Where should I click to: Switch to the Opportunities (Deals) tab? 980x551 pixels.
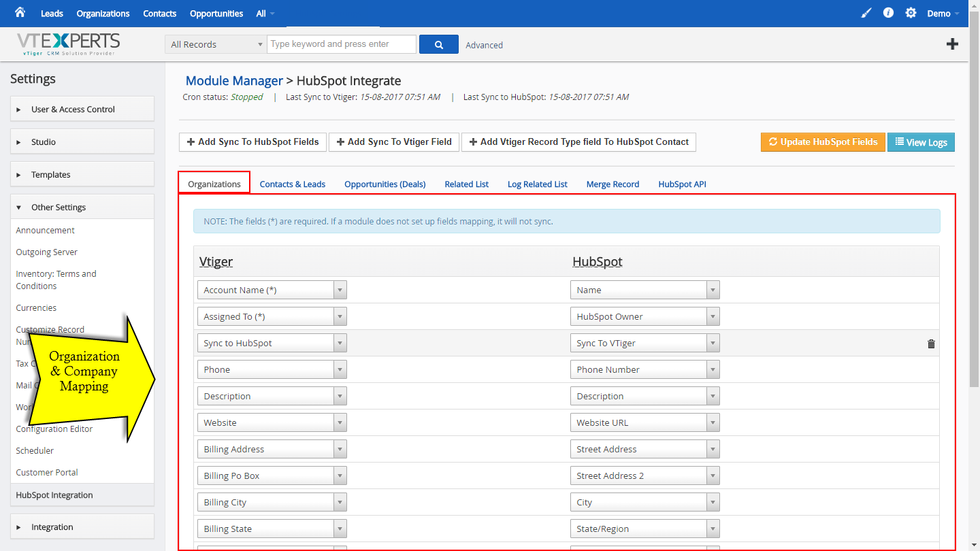385,184
